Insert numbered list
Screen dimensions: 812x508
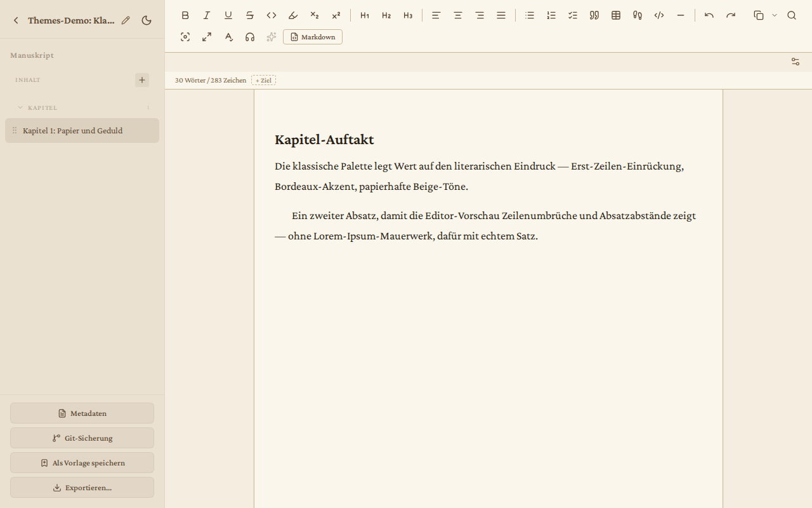[x=551, y=15]
